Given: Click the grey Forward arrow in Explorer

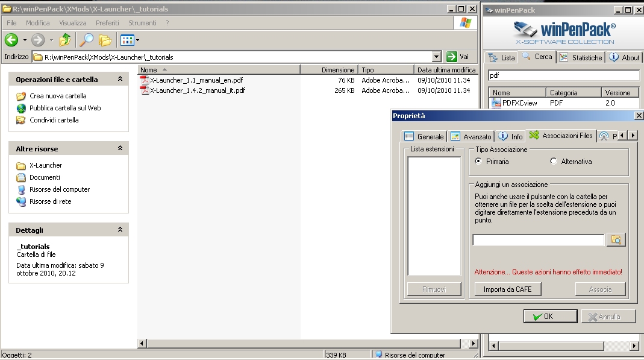Looking at the screenshot, I should click(x=38, y=40).
